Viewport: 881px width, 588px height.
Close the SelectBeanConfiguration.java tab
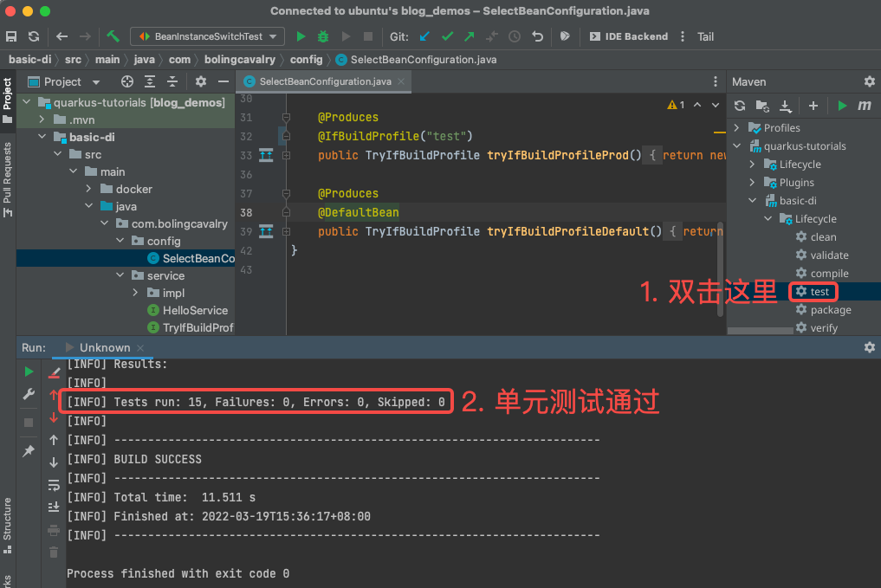click(401, 81)
